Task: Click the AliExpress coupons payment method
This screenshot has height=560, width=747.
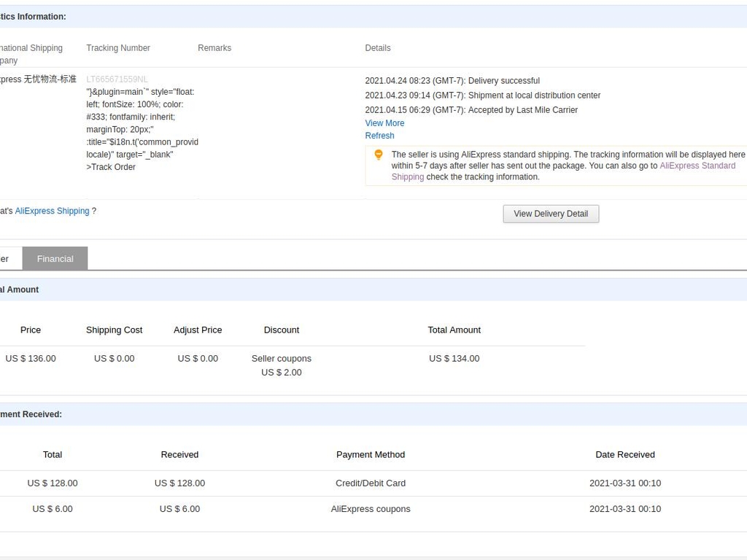Action: pyautogui.click(x=370, y=509)
